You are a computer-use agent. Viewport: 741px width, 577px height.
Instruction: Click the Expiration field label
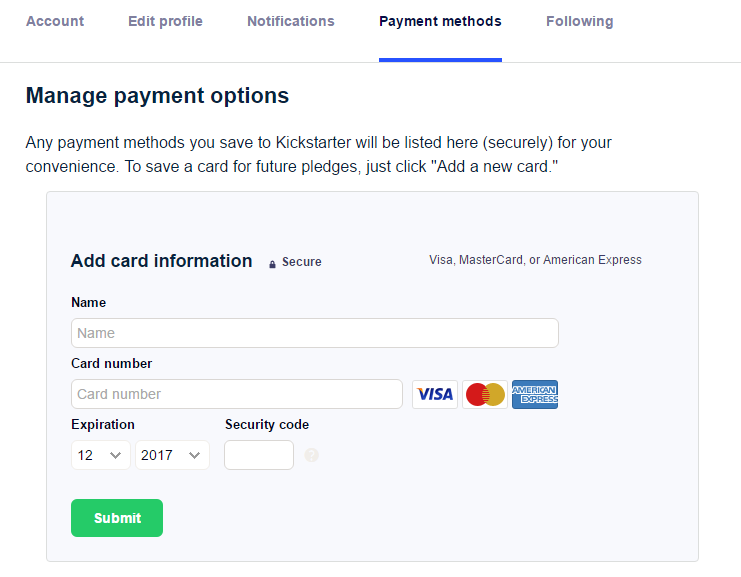click(103, 424)
